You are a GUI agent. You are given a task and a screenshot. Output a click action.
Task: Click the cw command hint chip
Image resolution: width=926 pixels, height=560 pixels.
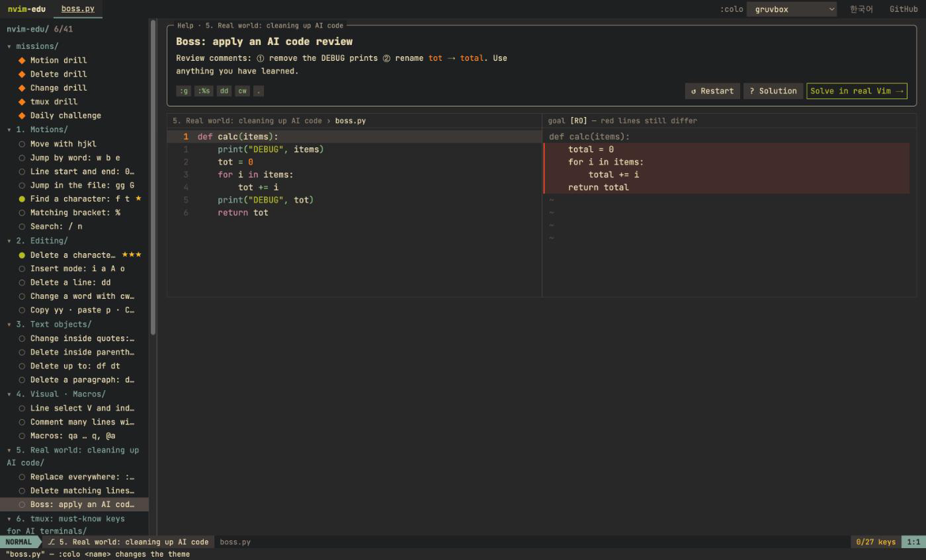click(242, 91)
